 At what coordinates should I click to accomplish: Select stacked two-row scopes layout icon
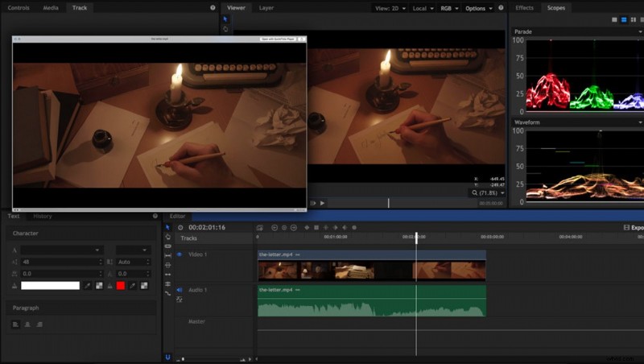pos(624,19)
